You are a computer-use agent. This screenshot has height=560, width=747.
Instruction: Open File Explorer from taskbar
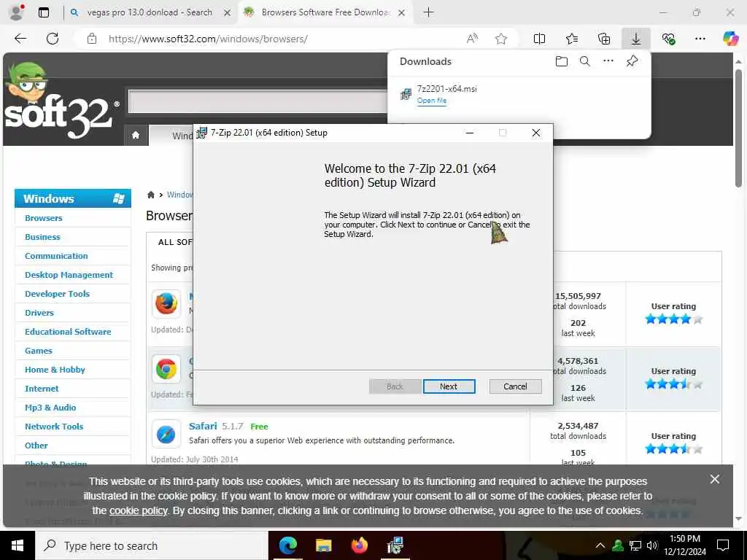[x=323, y=545]
